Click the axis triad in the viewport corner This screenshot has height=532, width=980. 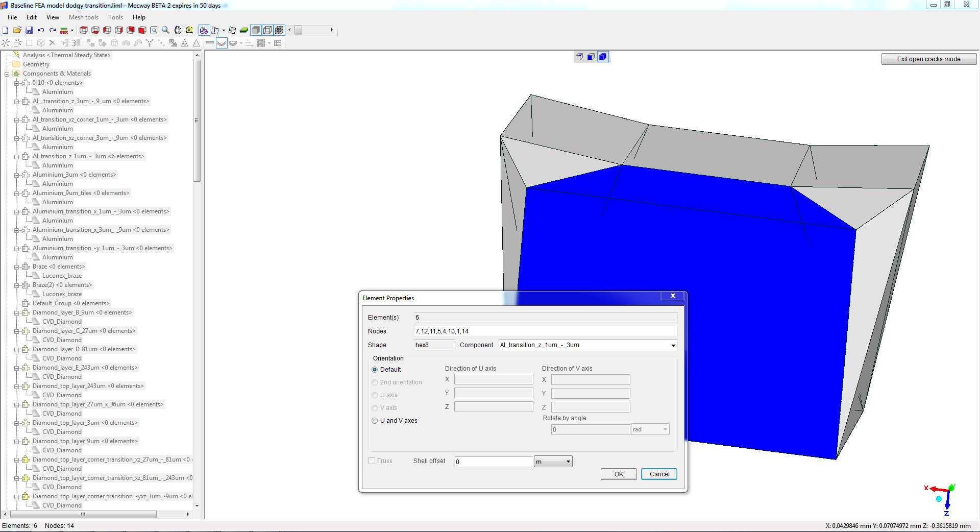pos(941,499)
